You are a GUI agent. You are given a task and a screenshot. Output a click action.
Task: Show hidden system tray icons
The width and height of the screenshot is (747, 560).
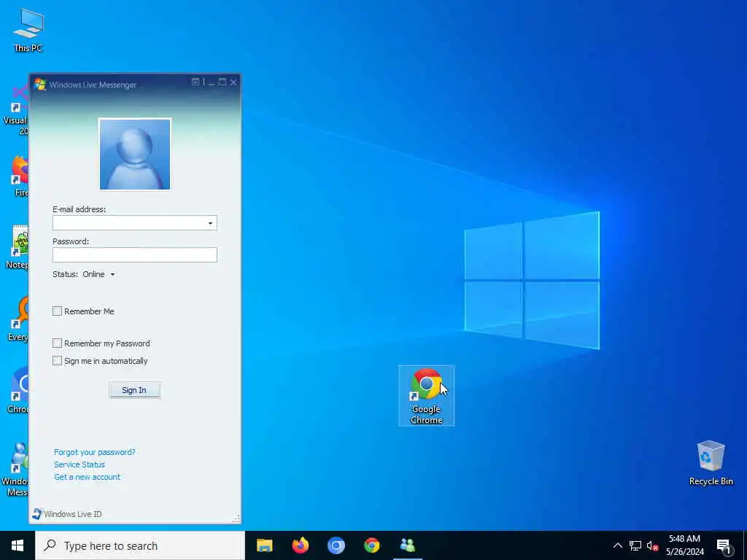[617, 545]
